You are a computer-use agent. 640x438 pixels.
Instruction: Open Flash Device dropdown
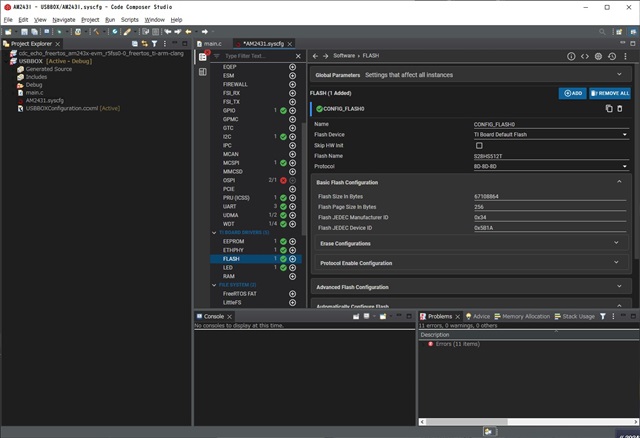[x=551, y=135]
